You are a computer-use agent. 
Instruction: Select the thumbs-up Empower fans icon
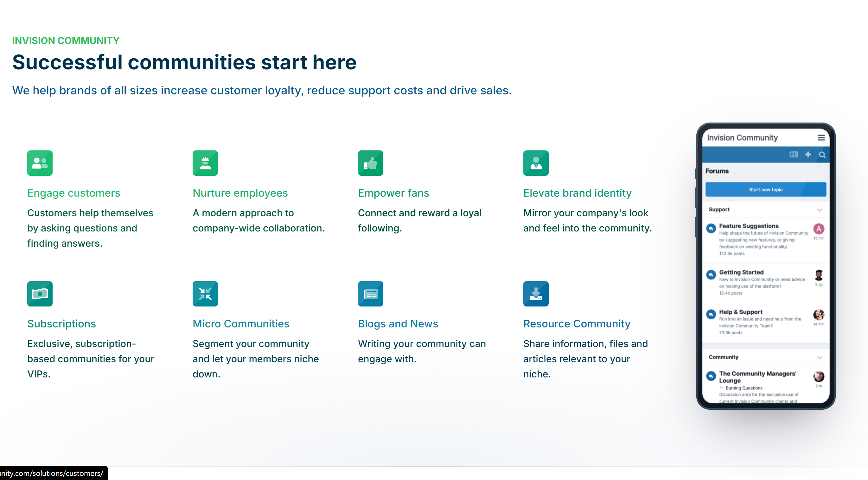(x=371, y=163)
